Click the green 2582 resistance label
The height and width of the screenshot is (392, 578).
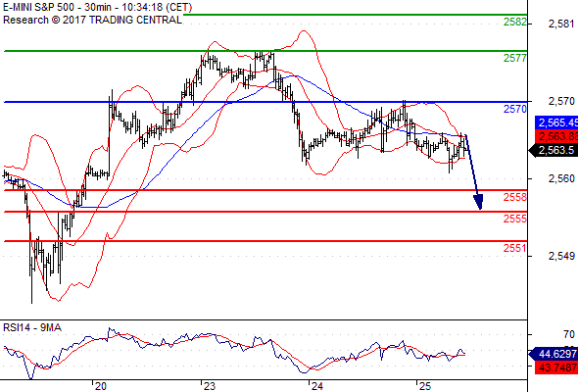[515, 22]
